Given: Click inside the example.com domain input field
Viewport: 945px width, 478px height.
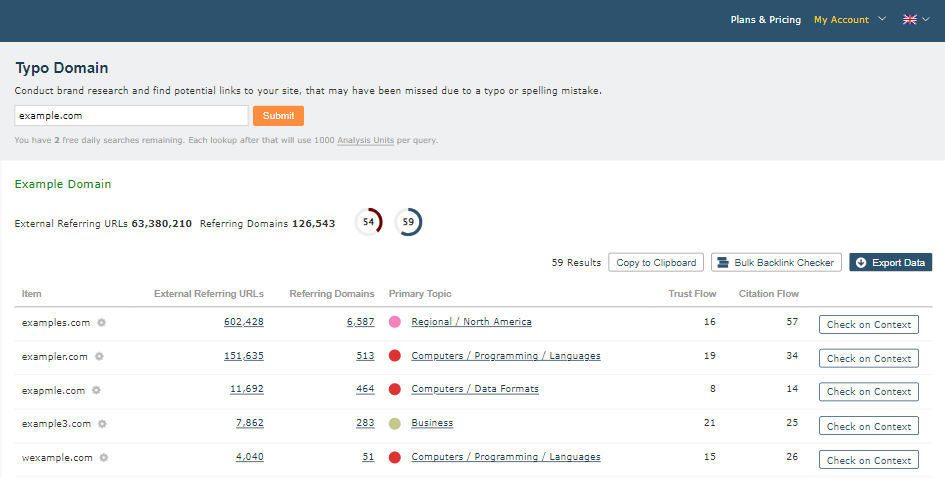Looking at the screenshot, I should [x=131, y=116].
